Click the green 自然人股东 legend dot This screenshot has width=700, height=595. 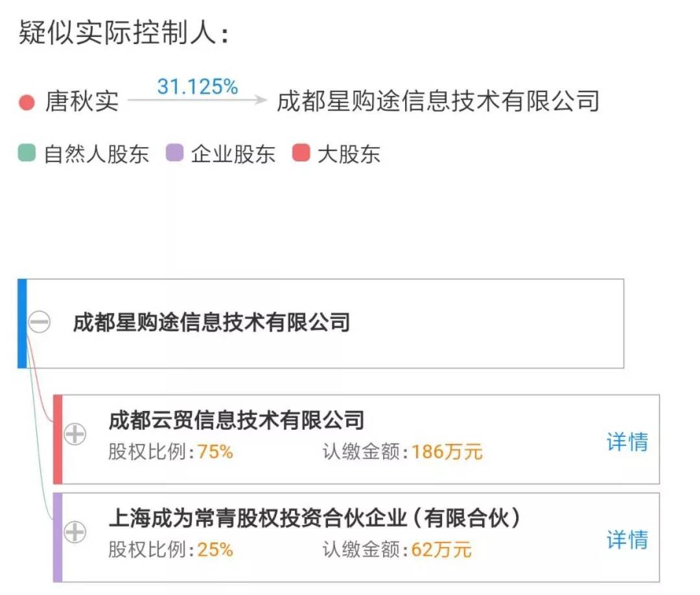click(x=25, y=154)
